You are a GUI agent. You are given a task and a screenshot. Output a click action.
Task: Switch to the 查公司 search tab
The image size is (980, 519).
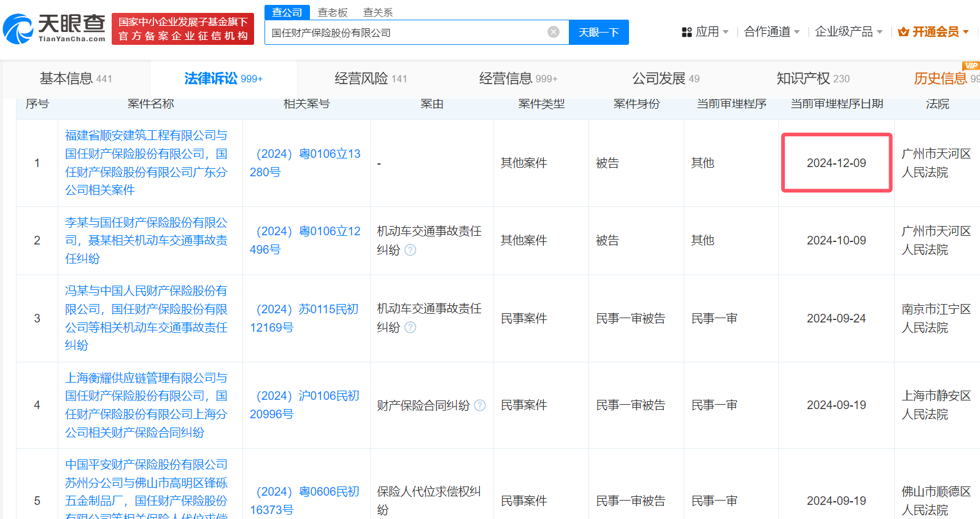(x=287, y=12)
